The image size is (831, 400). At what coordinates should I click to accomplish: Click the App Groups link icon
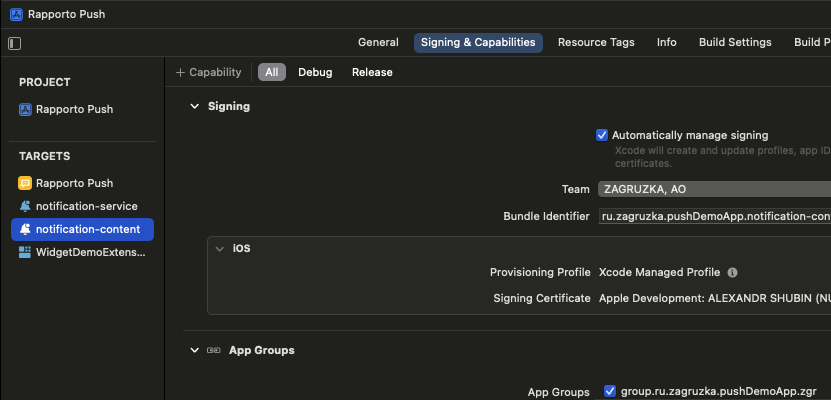pos(214,350)
